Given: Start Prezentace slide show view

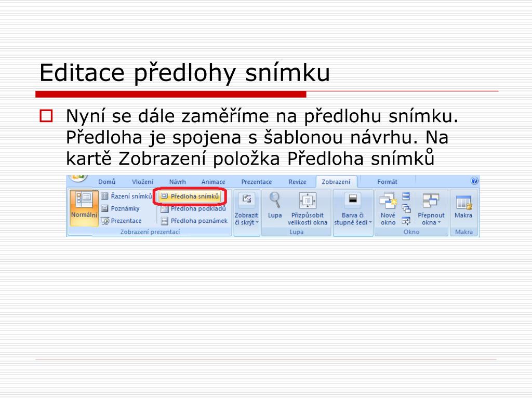Looking at the screenshot, I should pos(122,220).
